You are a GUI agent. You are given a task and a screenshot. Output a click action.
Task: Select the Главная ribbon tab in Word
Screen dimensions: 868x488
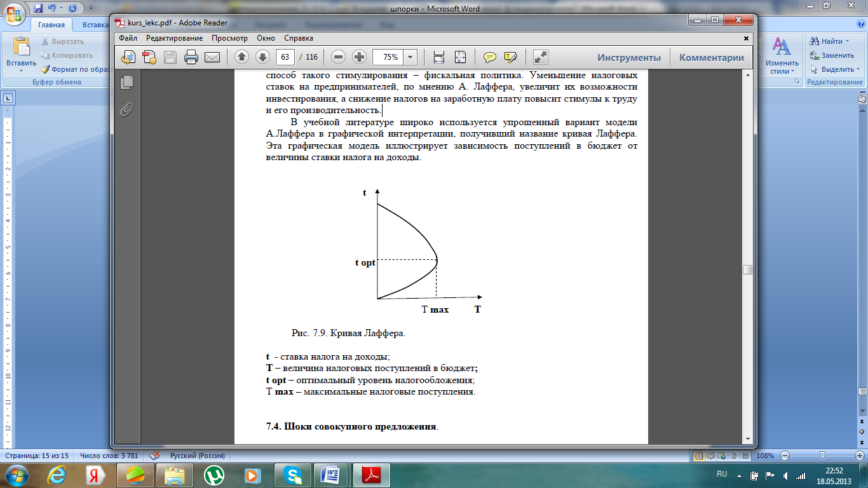tap(51, 25)
